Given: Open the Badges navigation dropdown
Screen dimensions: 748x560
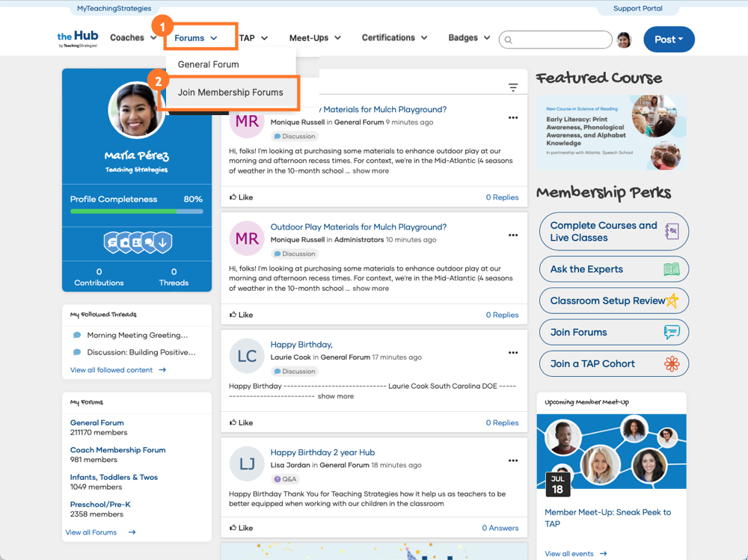Looking at the screenshot, I should (x=469, y=38).
